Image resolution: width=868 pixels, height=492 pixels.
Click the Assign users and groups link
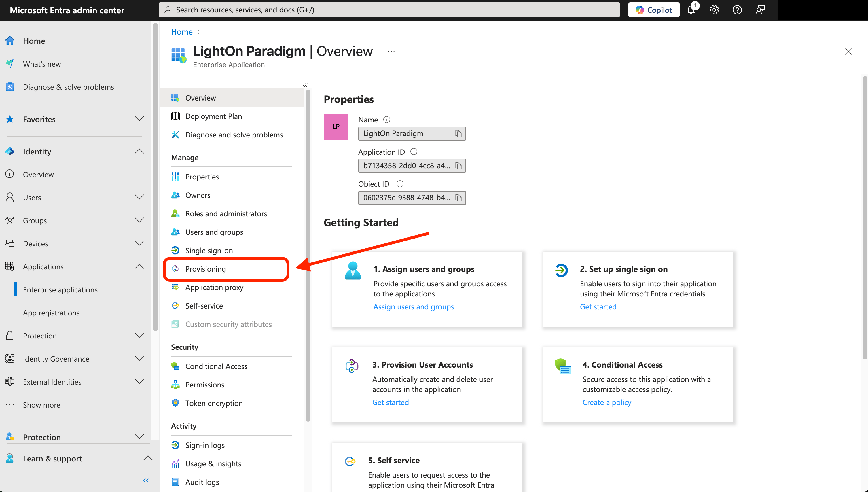tap(413, 306)
